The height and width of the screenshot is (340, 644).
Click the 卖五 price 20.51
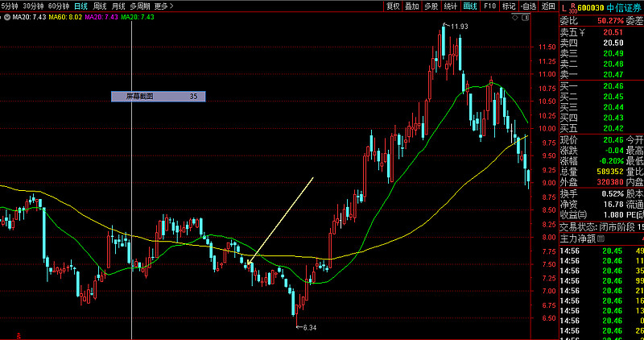[x=613, y=32]
